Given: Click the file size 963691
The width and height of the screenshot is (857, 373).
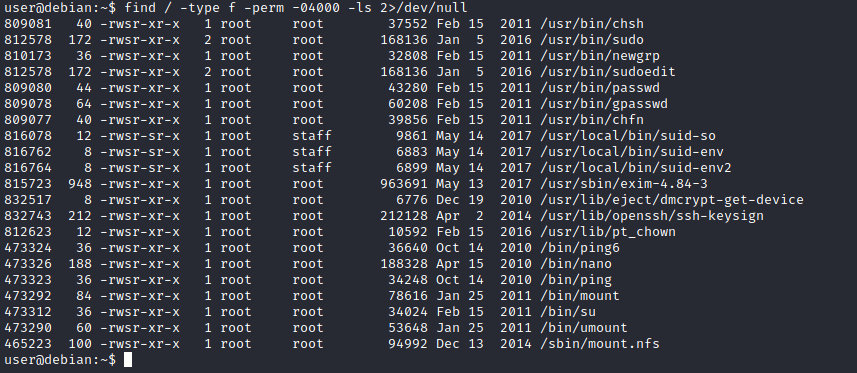Looking at the screenshot, I should click(404, 184).
